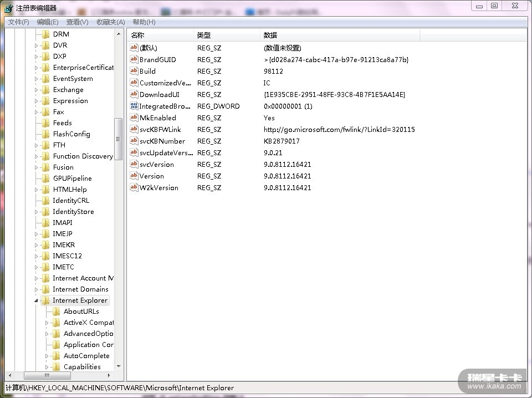532x398 pixels.
Task: Click tree scrollbar up arrow
Action: [x=119, y=34]
